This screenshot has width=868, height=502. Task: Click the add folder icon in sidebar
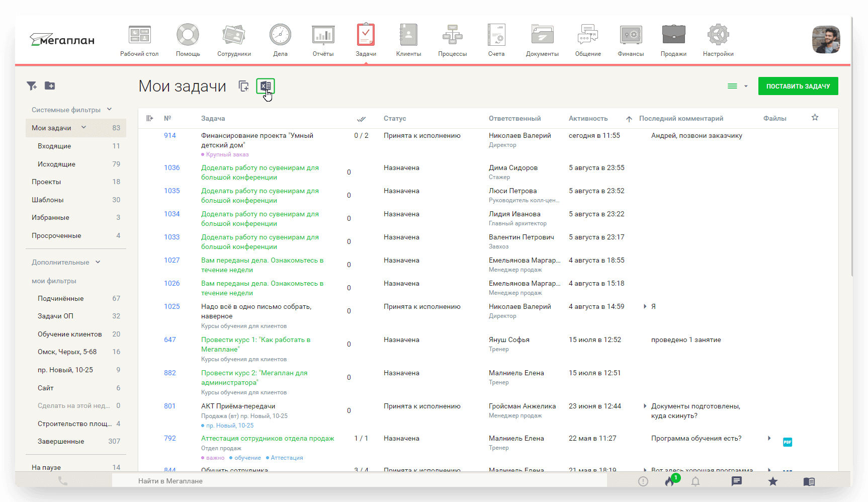[x=50, y=86]
